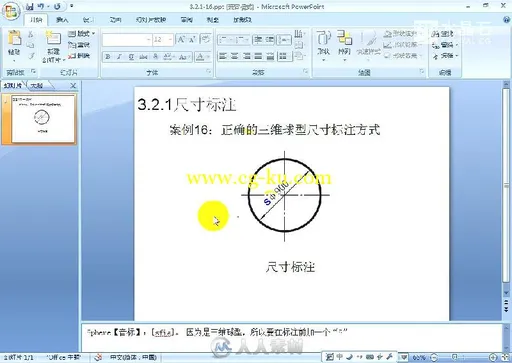Open the clipboard group dialog launcher

click(x=33, y=71)
